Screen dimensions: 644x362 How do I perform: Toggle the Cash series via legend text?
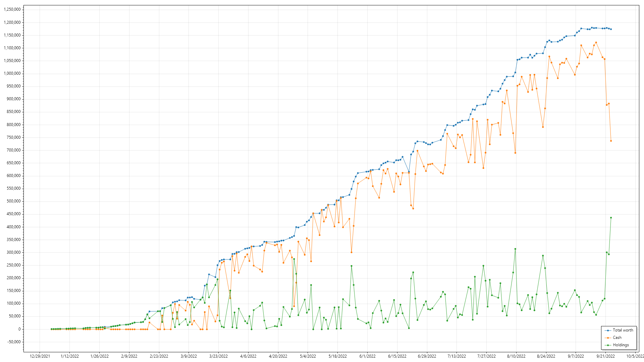point(617,338)
